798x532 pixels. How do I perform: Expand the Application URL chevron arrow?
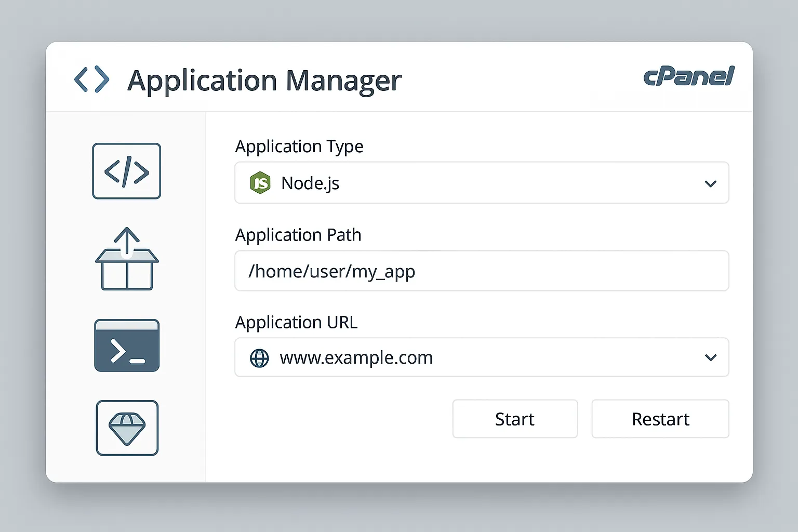(710, 357)
